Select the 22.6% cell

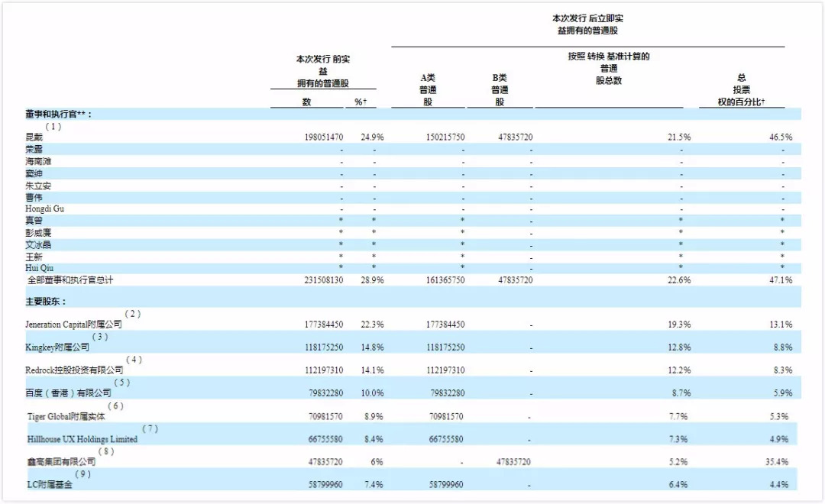(x=679, y=280)
